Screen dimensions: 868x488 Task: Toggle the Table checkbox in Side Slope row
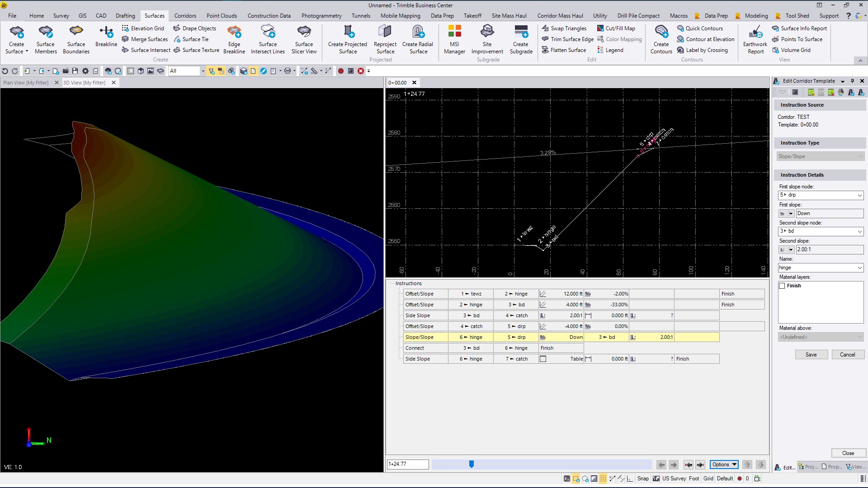click(543, 359)
